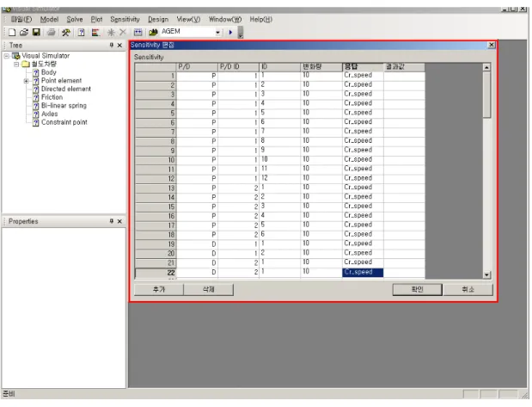
Task: Collapse the Visual Simulator root node
Action: (6, 56)
